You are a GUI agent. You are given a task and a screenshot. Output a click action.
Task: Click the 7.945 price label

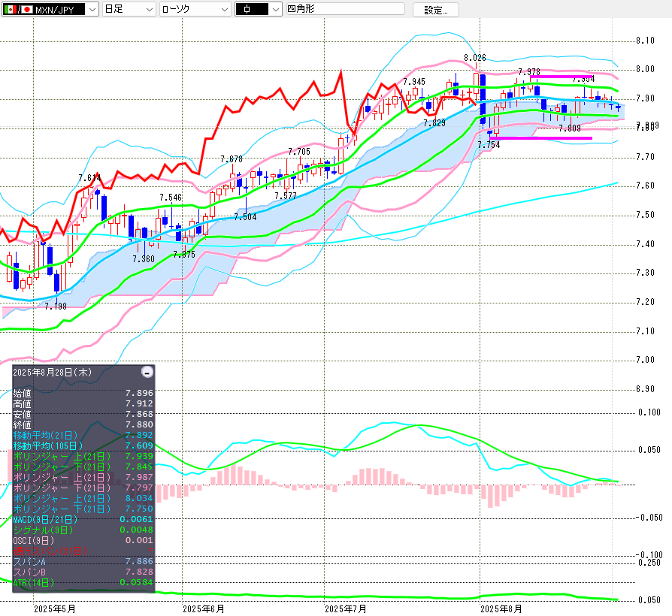point(414,81)
